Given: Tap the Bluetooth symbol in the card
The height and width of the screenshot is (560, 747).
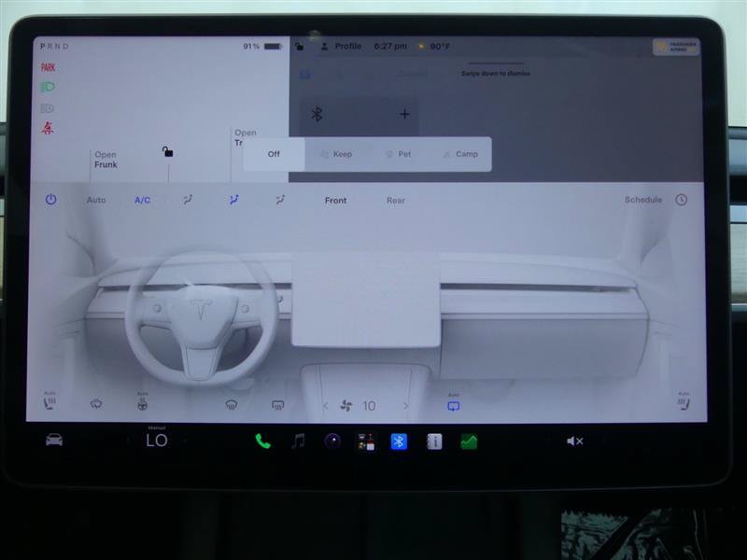Looking at the screenshot, I should tap(317, 114).
